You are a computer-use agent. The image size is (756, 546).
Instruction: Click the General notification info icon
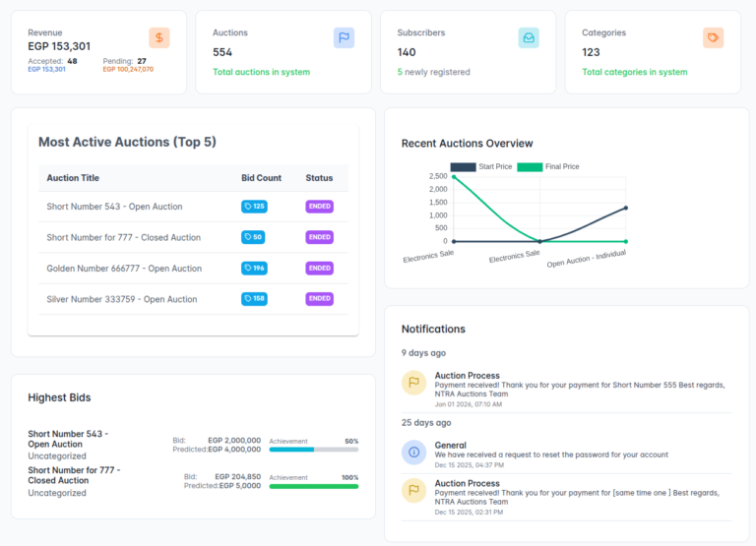414,452
